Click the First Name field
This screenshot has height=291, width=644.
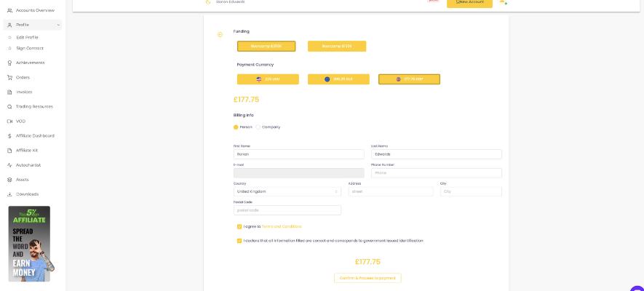point(298,154)
